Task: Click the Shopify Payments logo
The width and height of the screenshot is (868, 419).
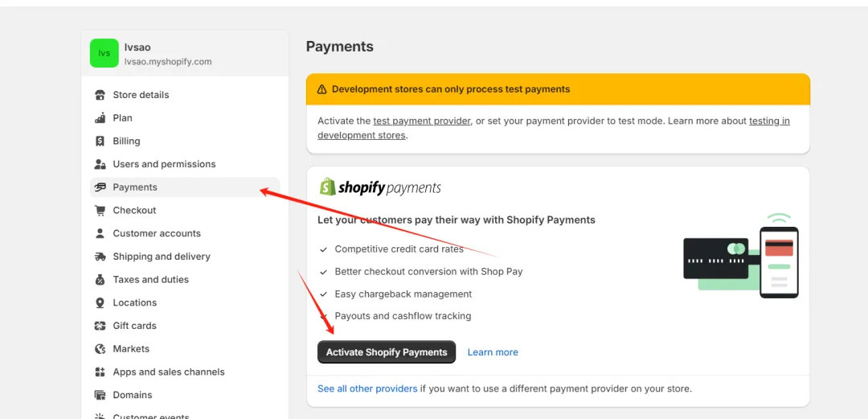Action: [380, 187]
